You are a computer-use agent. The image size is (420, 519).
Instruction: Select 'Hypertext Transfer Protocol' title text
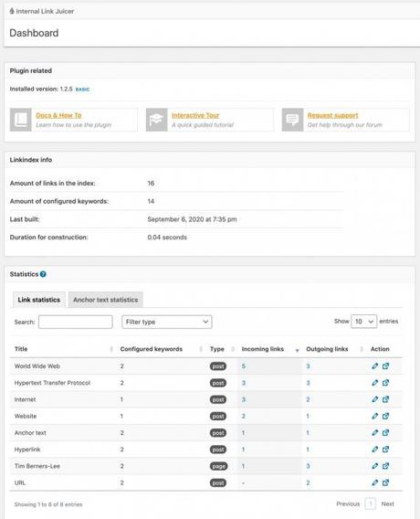pyautogui.click(x=52, y=383)
